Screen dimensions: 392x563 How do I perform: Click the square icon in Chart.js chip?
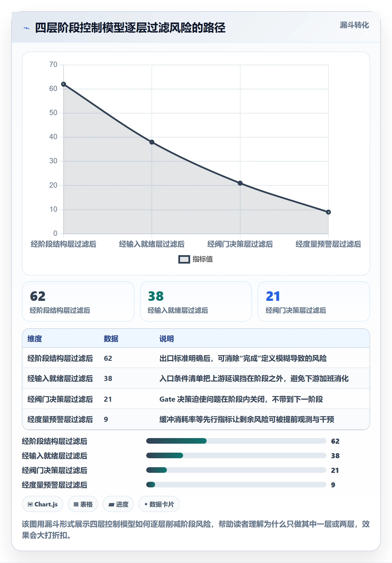pos(30,504)
